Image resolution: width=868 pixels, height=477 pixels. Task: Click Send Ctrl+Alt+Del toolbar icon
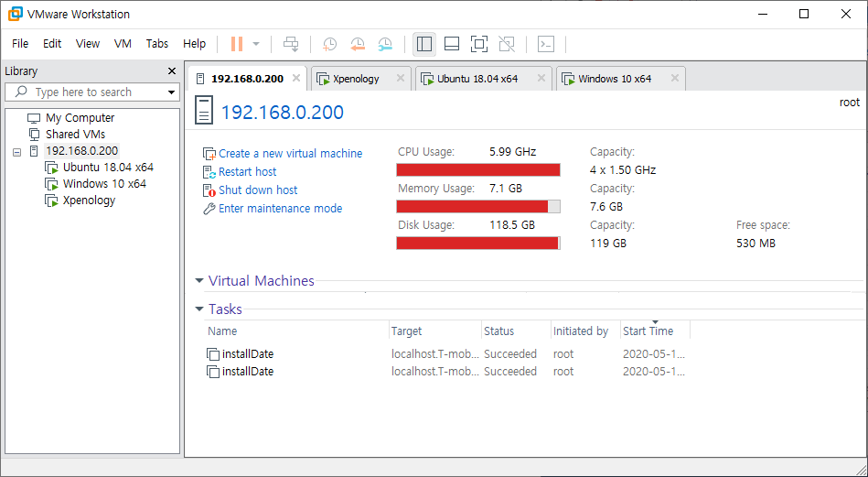(291, 44)
